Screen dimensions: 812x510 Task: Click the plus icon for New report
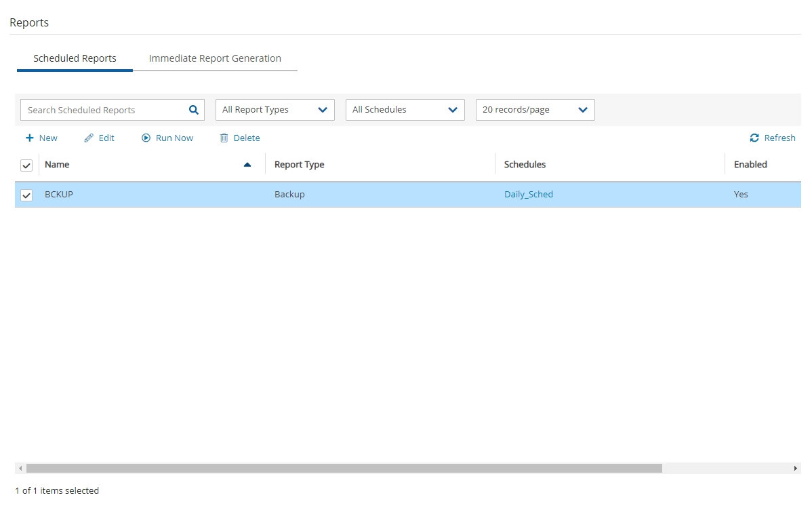(x=29, y=138)
